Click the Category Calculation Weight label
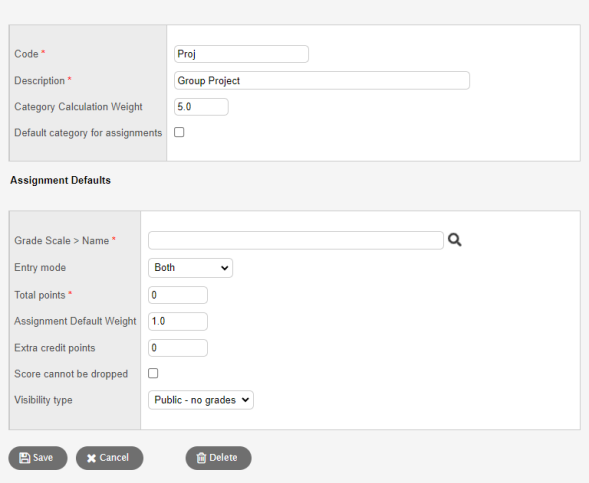This screenshot has width=589, height=483. point(79,107)
